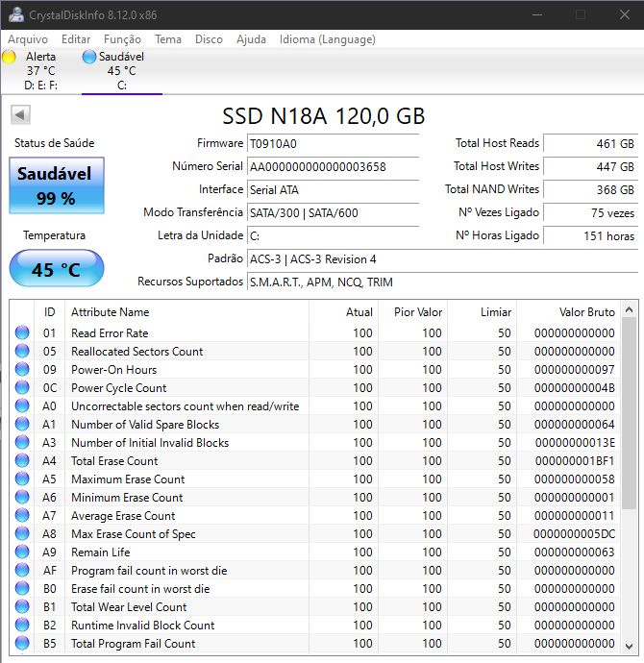The width and height of the screenshot is (644, 663).
Task: Click the SSD N18A 120,0 GB title
Action: point(324,116)
